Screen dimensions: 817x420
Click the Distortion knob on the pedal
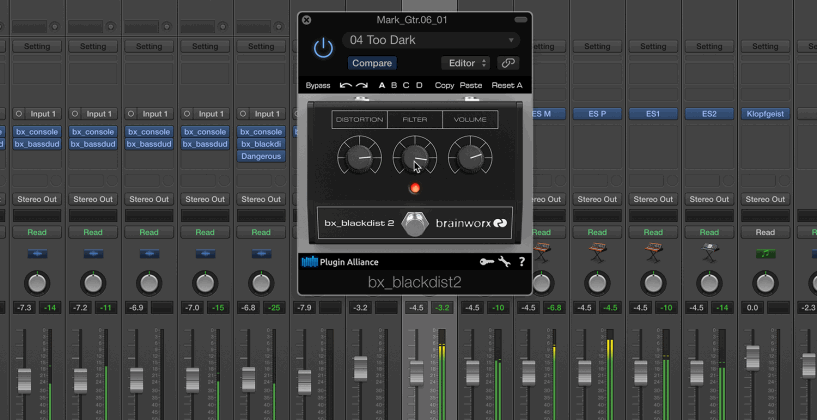(359, 157)
